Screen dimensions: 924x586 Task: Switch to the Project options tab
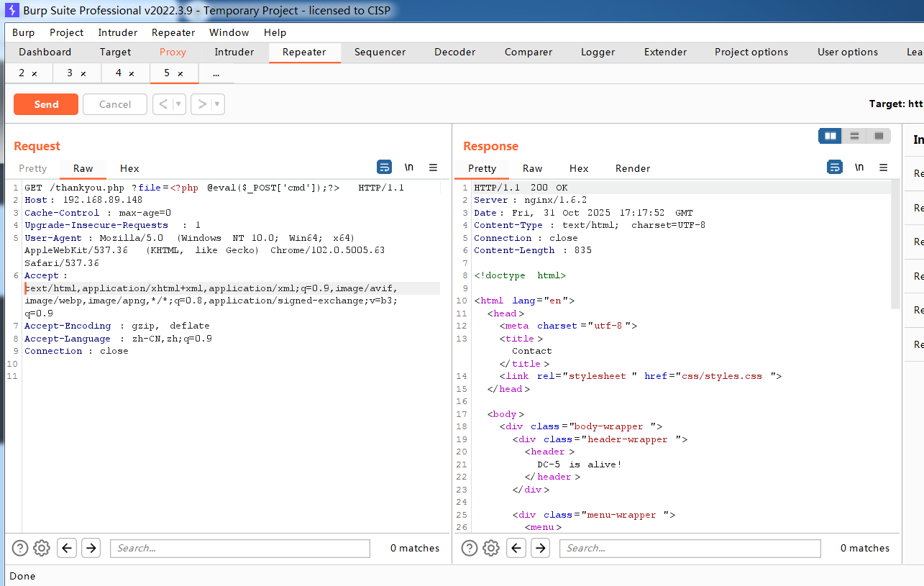pos(751,52)
